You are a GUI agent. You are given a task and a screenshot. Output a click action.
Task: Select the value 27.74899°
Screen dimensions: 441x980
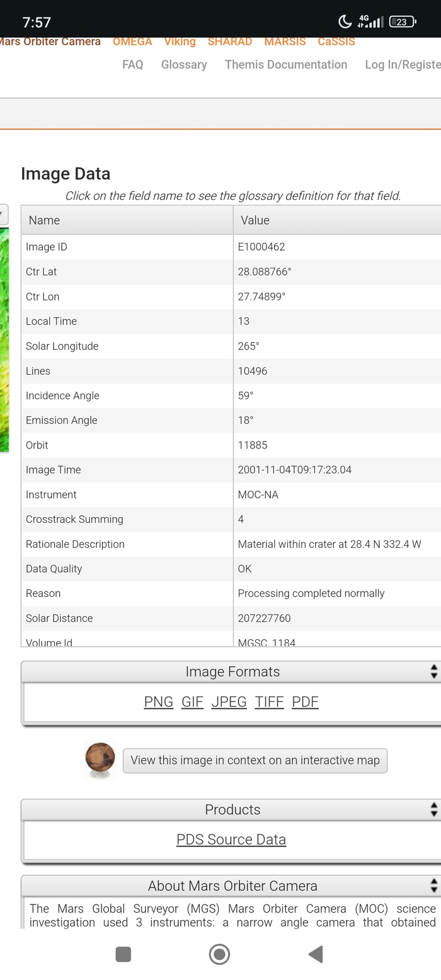261,297
